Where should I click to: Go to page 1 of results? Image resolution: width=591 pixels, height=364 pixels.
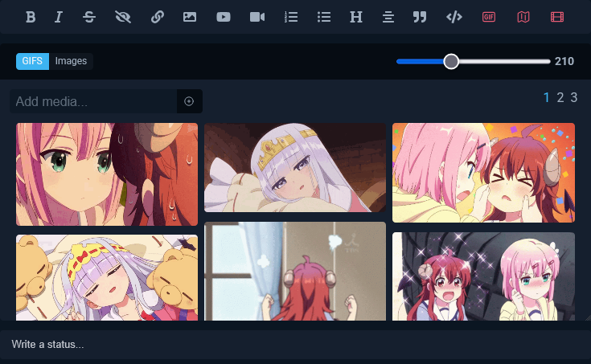(x=546, y=97)
